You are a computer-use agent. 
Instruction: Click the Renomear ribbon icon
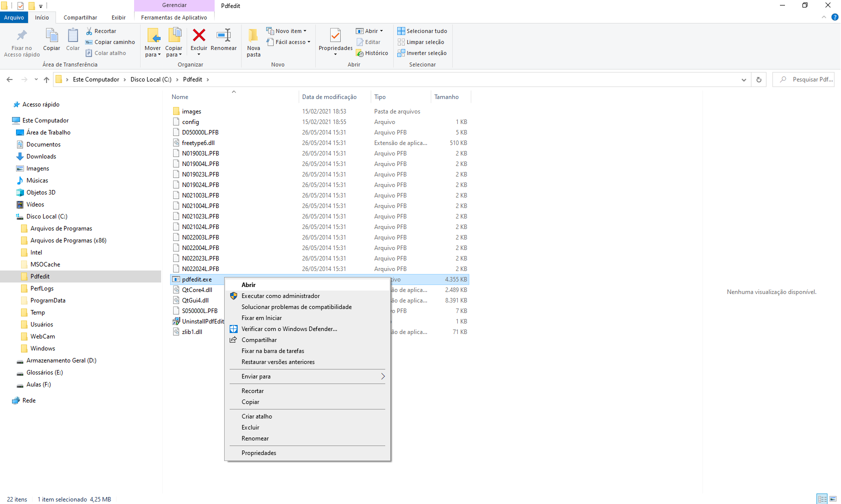point(224,36)
